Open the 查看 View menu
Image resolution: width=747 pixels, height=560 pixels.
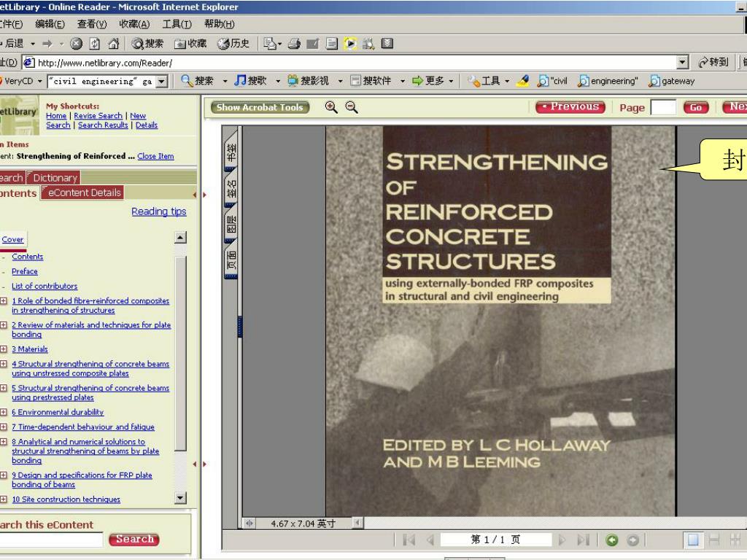[92, 24]
